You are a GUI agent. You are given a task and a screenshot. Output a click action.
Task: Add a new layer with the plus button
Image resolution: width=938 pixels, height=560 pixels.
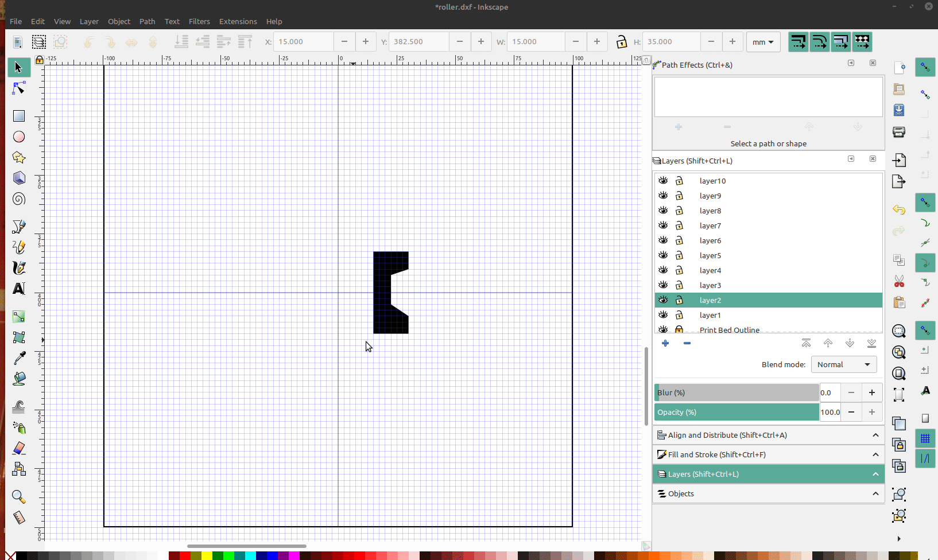coord(666,343)
